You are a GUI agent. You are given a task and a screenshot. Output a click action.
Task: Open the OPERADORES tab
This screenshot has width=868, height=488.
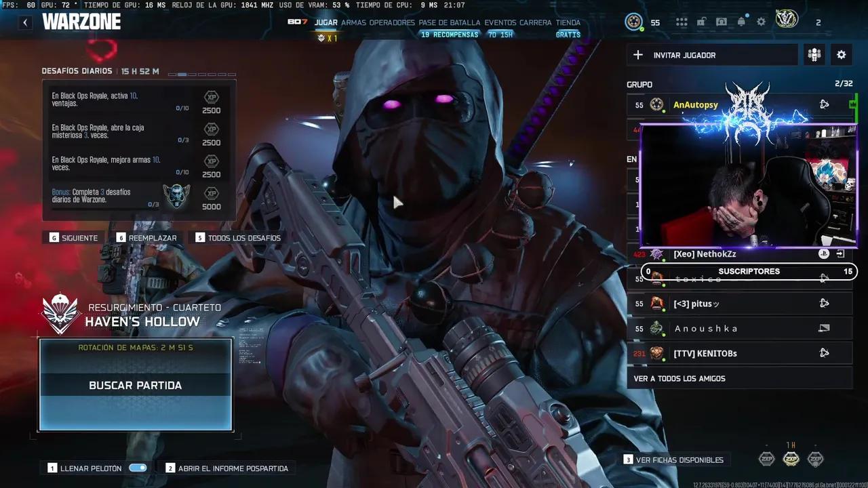click(x=392, y=22)
